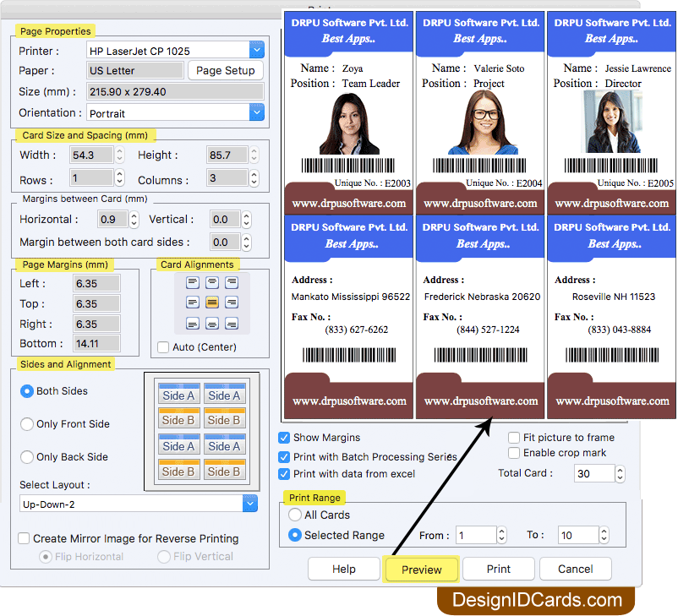This screenshot has width=678, height=616.
Task: Click the Left page margin field
Action: (96, 284)
